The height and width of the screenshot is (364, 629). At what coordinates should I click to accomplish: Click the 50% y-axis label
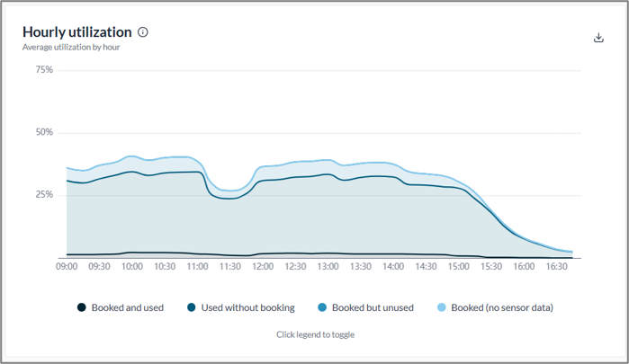[x=44, y=132]
